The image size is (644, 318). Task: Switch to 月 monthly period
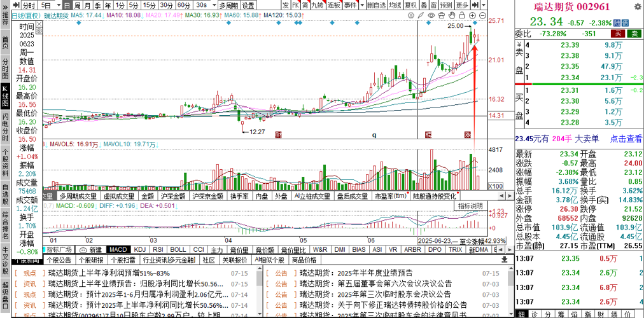tap(87, 5)
